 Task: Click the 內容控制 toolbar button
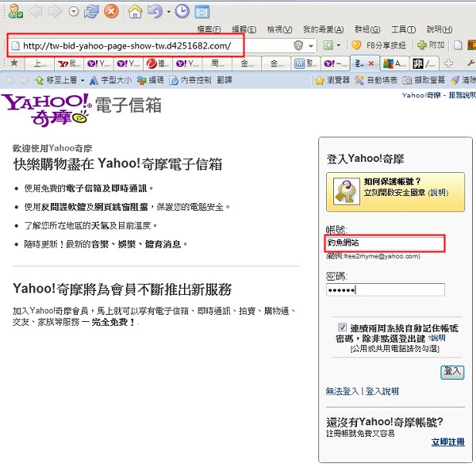(190, 80)
